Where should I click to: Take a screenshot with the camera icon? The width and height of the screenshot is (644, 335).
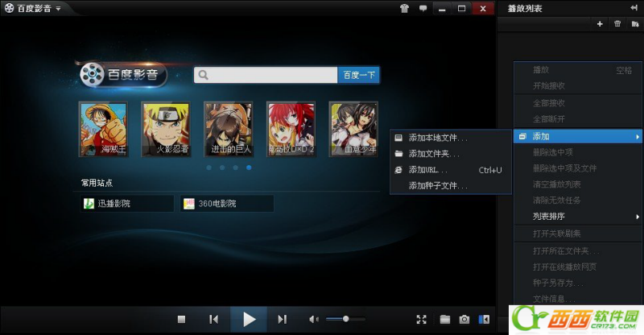point(464,320)
